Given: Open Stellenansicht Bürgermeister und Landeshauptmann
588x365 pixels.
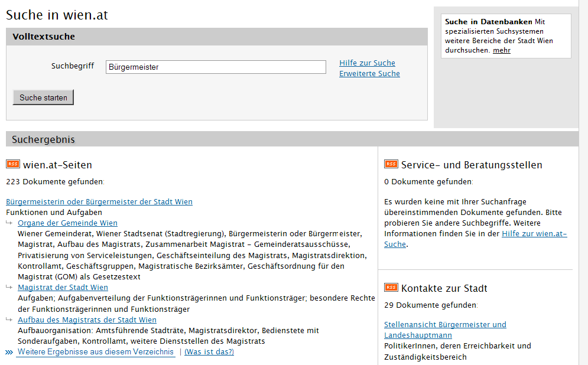Looking at the screenshot, I should coord(445,325).
